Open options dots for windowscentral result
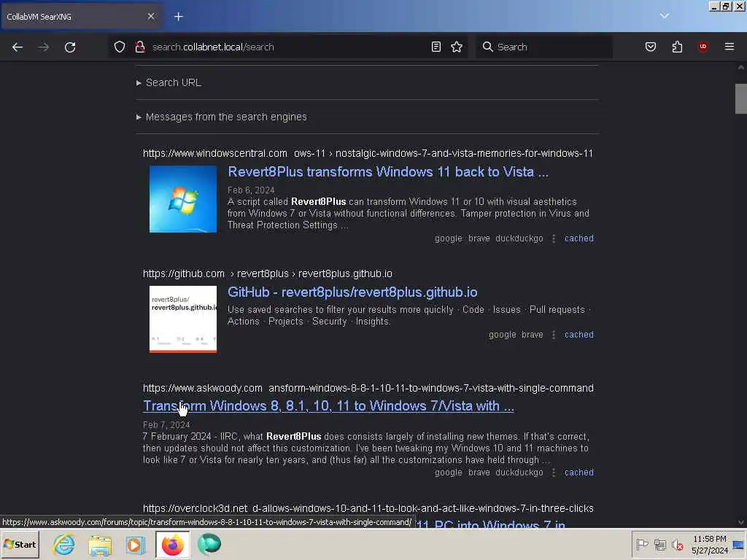This screenshot has width=747, height=560. [554, 238]
